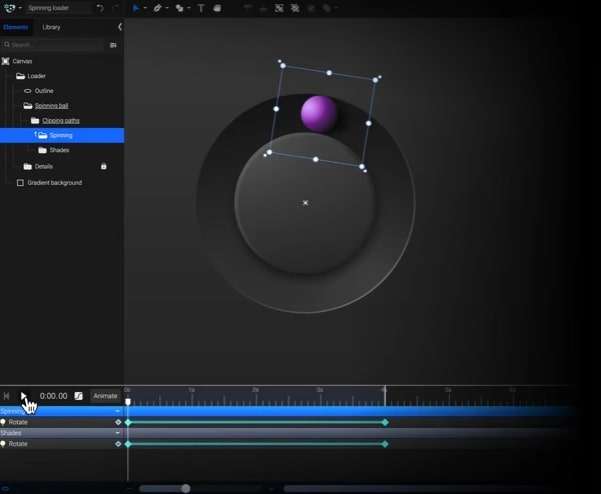Toggle keyframe diamond on Spinning Rotate row
The image size is (601, 494).
[x=118, y=422]
